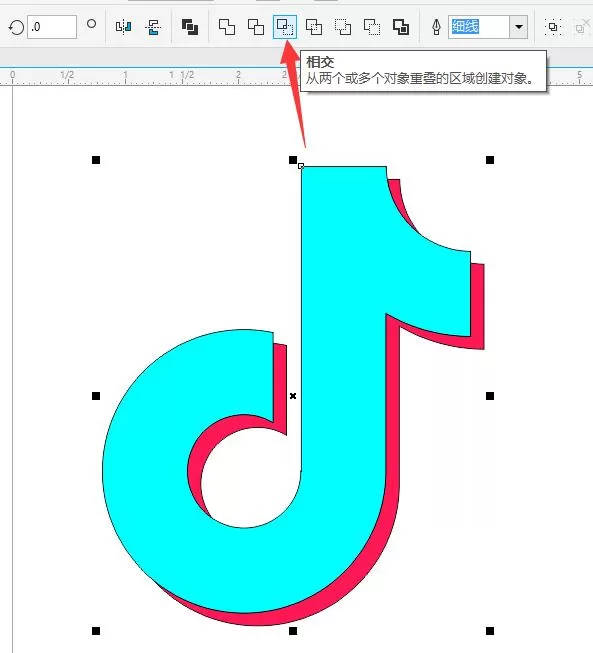Screen dimensions: 593x653
Task: Click the ruler mark labeled 1
Action: click(x=125, y=75)
